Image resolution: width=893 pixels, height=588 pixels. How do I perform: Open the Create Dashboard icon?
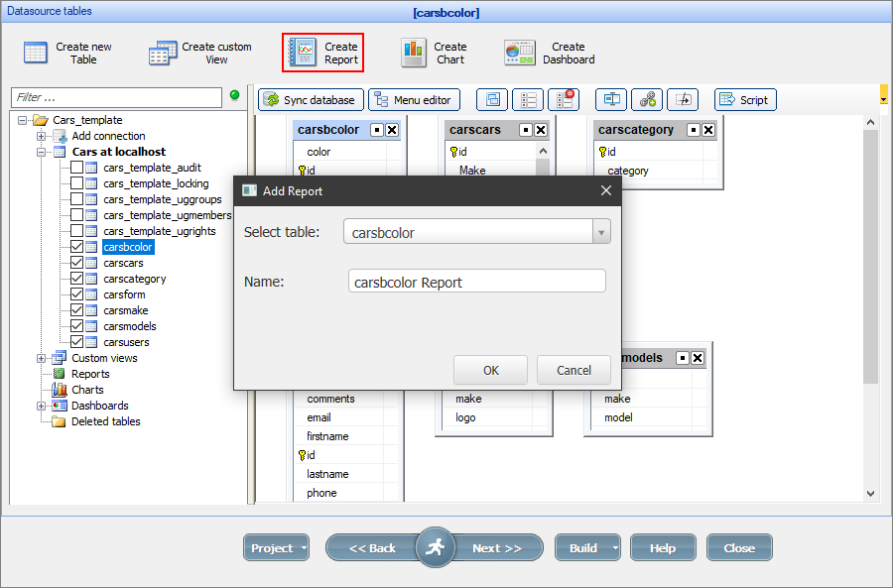point(519,53)
